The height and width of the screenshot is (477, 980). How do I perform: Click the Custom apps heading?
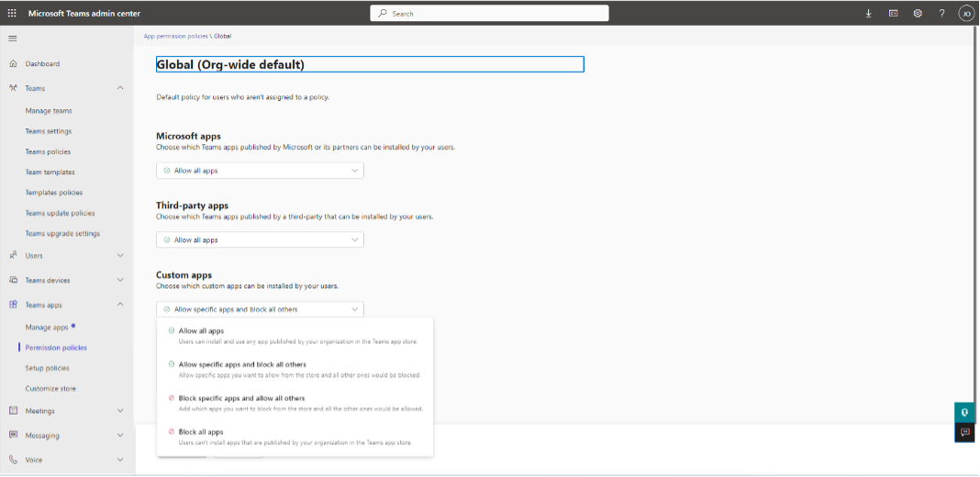point(184,275)
